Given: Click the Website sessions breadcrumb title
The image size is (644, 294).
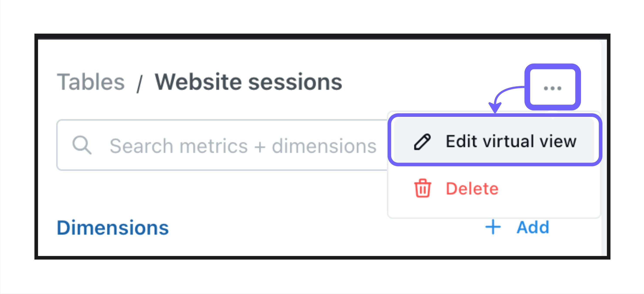Looking at the screenshot, I should point(248,82).
